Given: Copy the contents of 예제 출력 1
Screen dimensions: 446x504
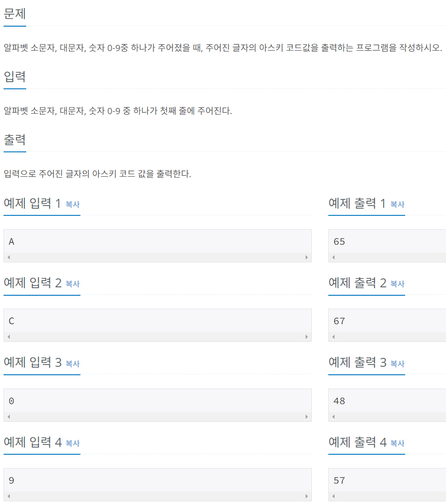Looking at the screenshot, I should click(398, 204).
